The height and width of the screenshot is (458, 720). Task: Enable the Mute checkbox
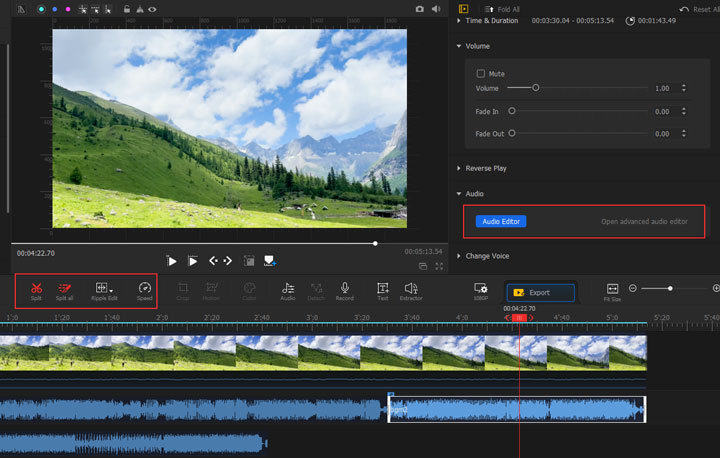[x=481, y=73]
